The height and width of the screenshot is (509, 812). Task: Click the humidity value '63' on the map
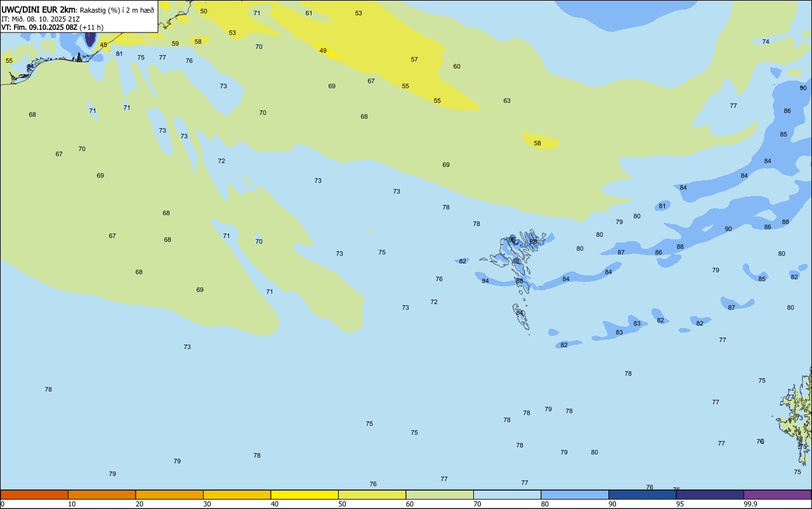pos(507,101)
